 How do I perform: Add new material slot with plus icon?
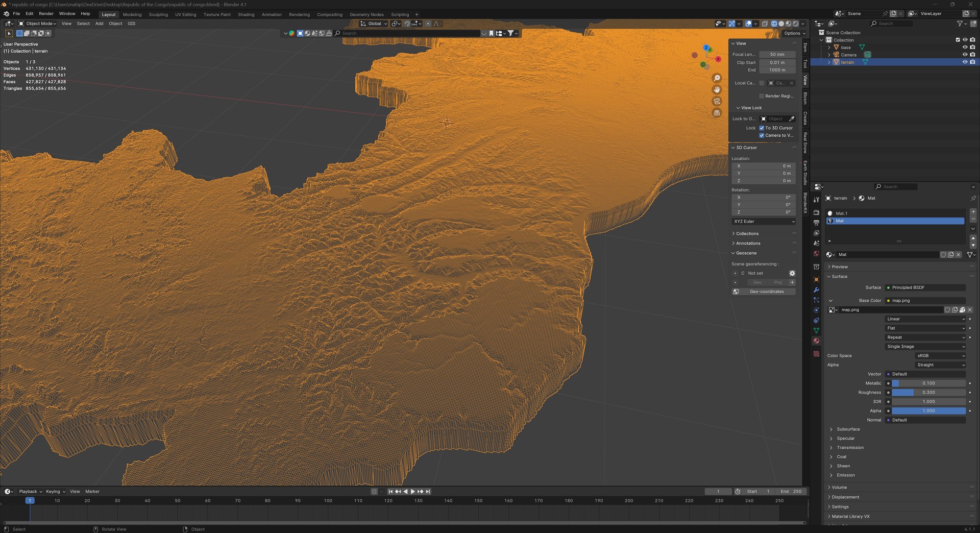[x=973, y=211]
